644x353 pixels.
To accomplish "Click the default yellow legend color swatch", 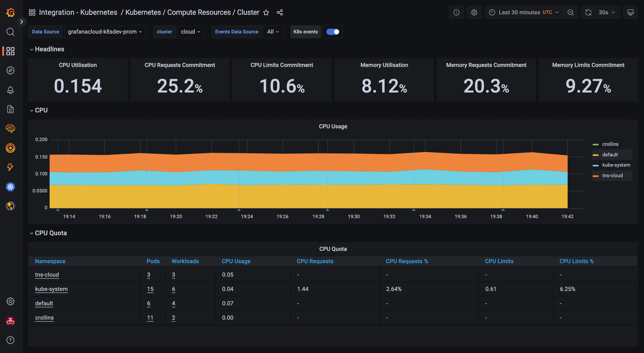I will point(595,155).
